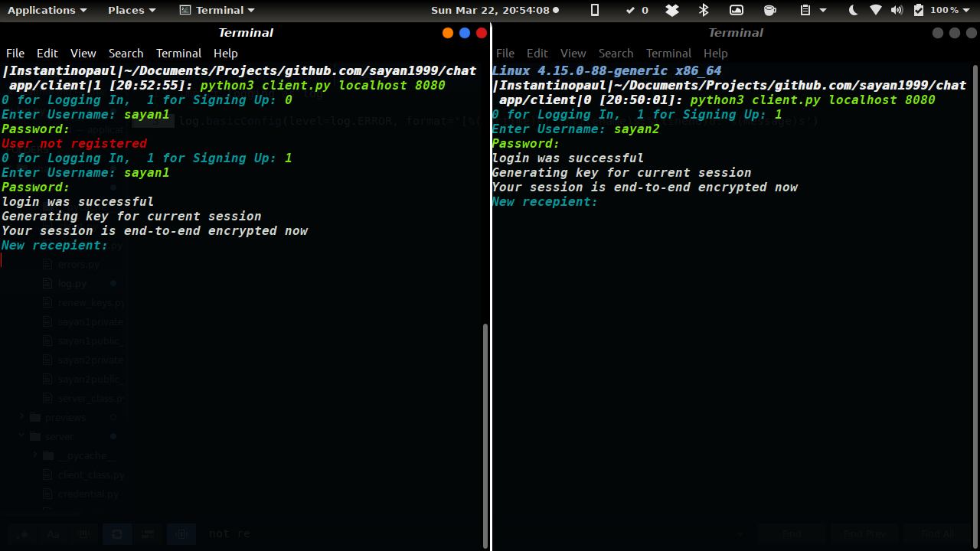Open the volume speaker indicator
980x551 pixels.
pos(897,10)
